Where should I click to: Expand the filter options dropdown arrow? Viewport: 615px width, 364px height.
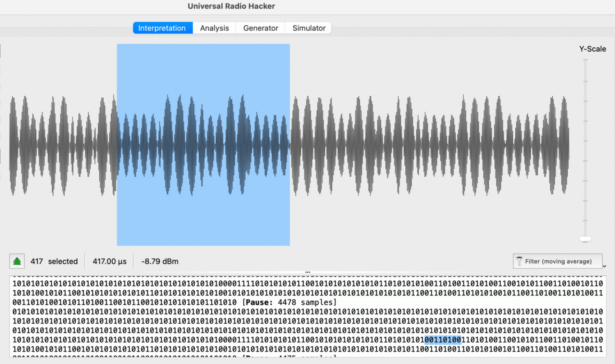coord(605,266)
